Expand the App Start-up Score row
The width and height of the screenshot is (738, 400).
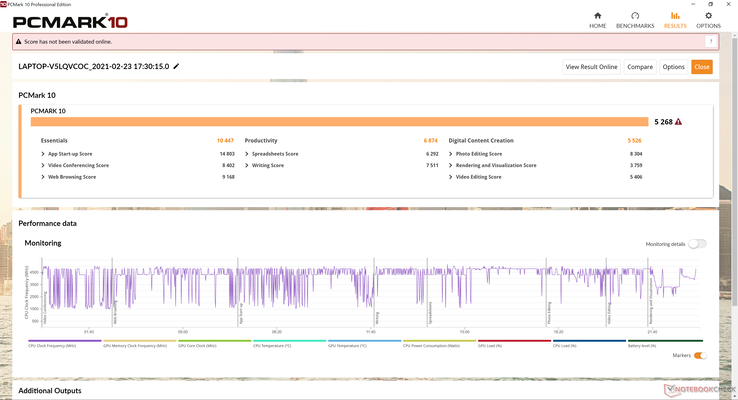point(43,153)
